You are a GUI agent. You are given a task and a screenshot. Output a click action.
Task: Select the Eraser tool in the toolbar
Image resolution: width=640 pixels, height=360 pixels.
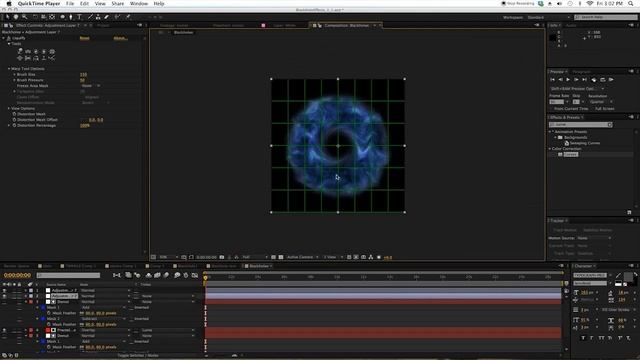(x=107, y=17)
